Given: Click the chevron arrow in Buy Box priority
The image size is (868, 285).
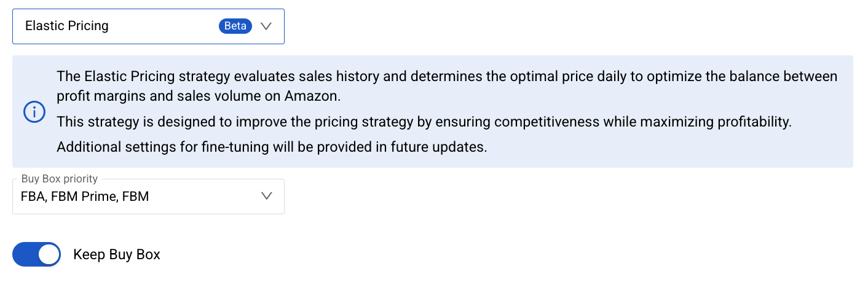Looking at the screenshot, I should tap(266, 197).
